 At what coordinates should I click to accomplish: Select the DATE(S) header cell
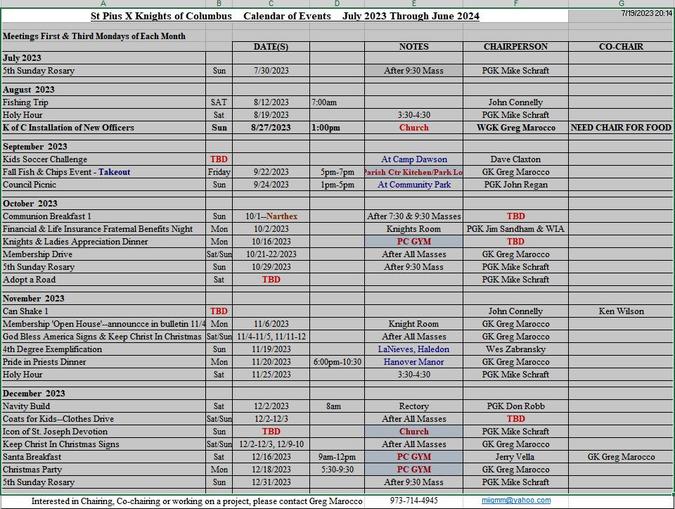point(270,47)
